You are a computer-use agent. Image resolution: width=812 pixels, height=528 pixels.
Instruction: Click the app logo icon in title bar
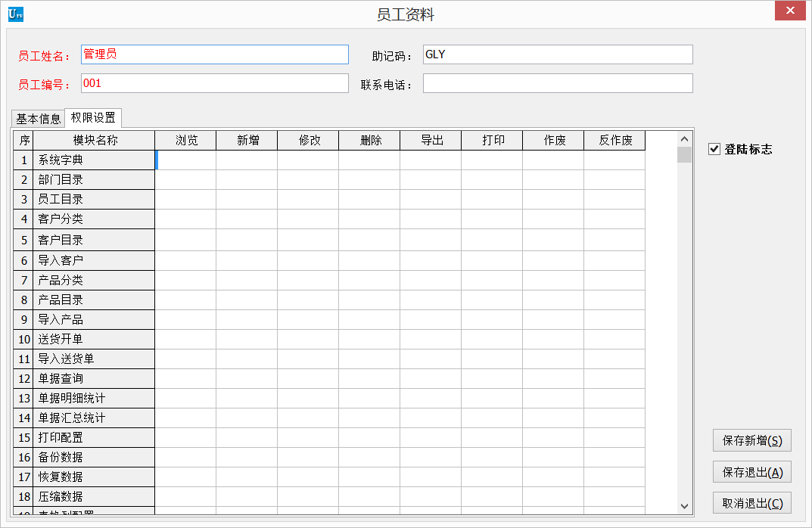[x=15, y=14]
